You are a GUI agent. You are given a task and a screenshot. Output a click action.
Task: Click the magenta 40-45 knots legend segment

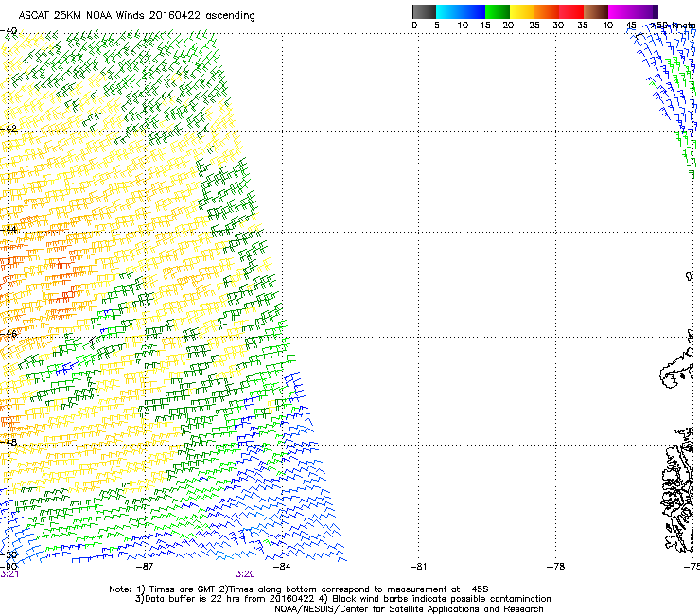pyautogui.click(x=621, y=11)
